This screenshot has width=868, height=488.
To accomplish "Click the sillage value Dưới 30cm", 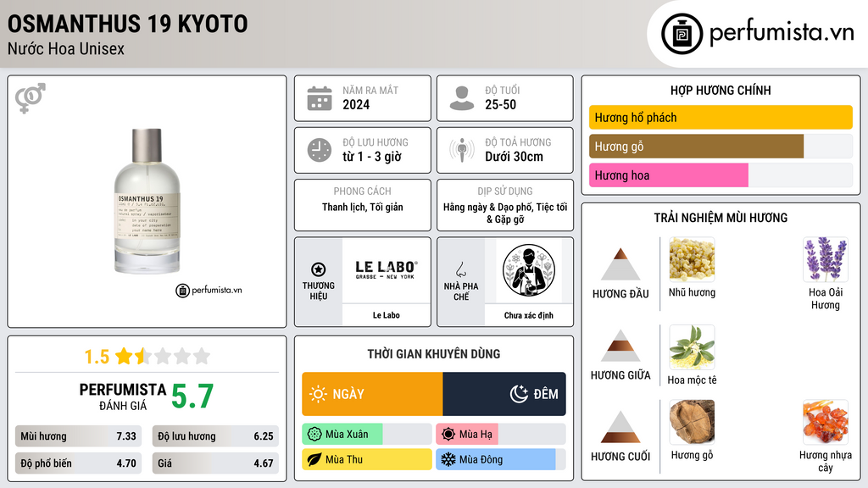I will pyautogui.click(x=514, y=157).
